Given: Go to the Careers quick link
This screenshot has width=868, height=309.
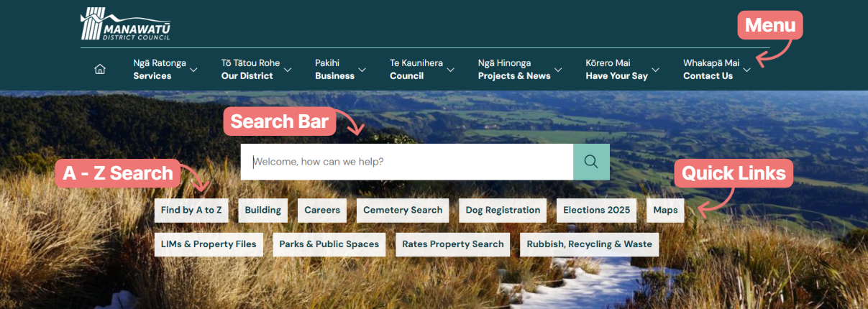Looking at the screenshot, I should click(x=322, y=211).
